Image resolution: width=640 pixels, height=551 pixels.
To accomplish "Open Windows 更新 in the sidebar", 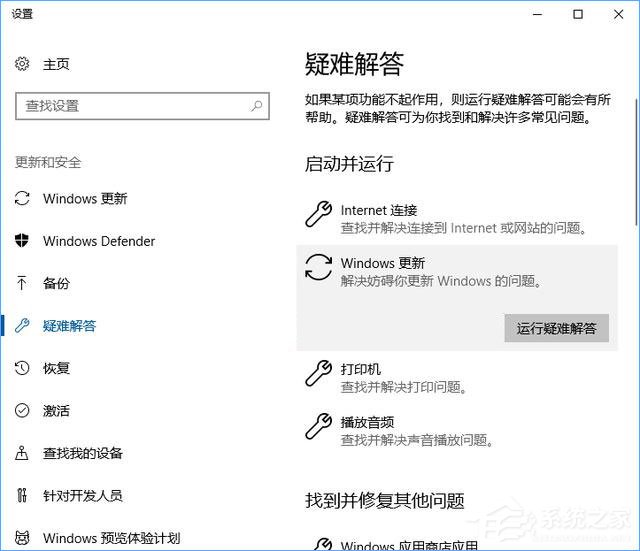I will coord(85,199).
